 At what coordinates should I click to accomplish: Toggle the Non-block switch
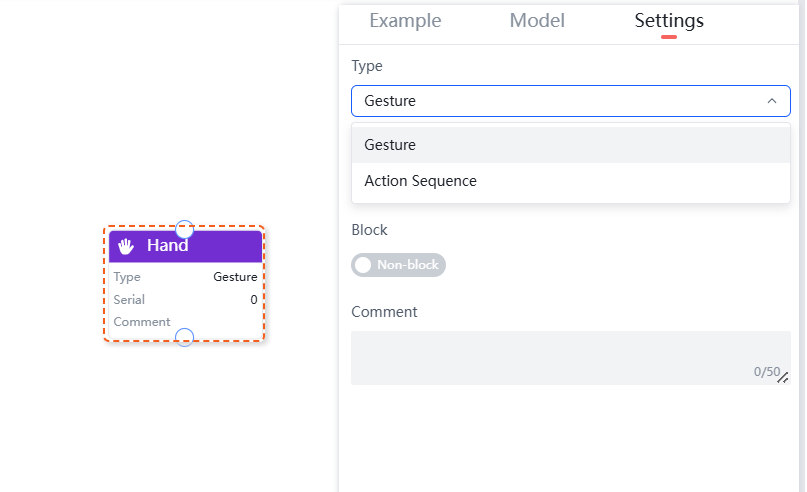point(398,265)
